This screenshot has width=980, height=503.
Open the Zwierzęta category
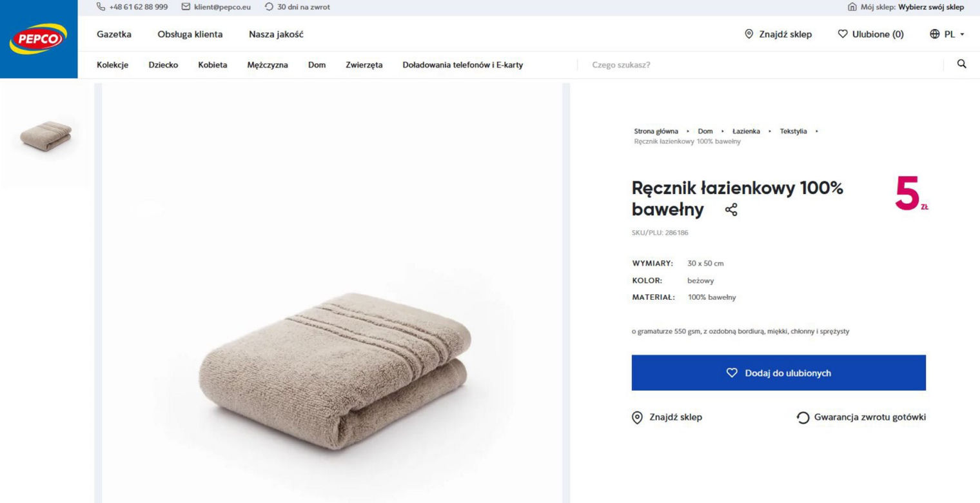(x=364, y=64)
